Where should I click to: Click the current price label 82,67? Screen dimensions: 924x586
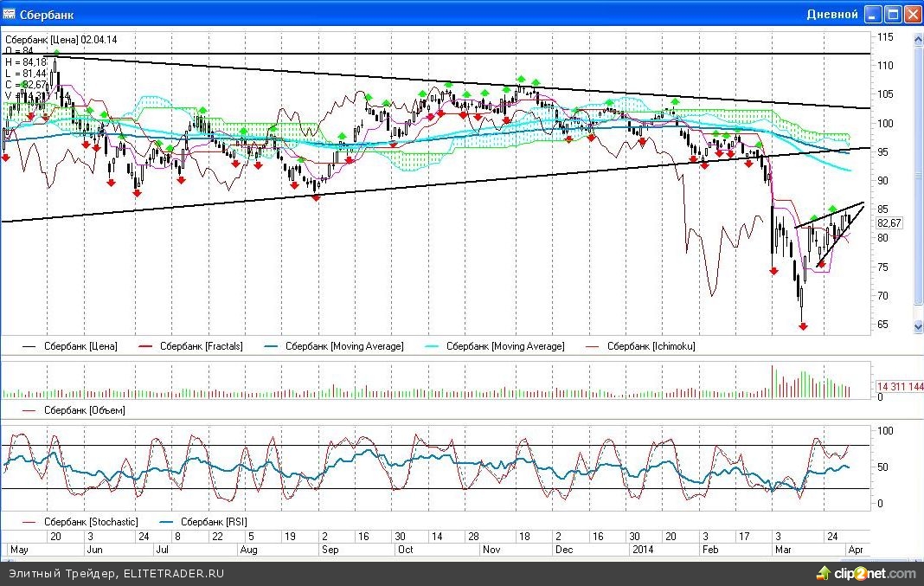click(x=889, y=223)
